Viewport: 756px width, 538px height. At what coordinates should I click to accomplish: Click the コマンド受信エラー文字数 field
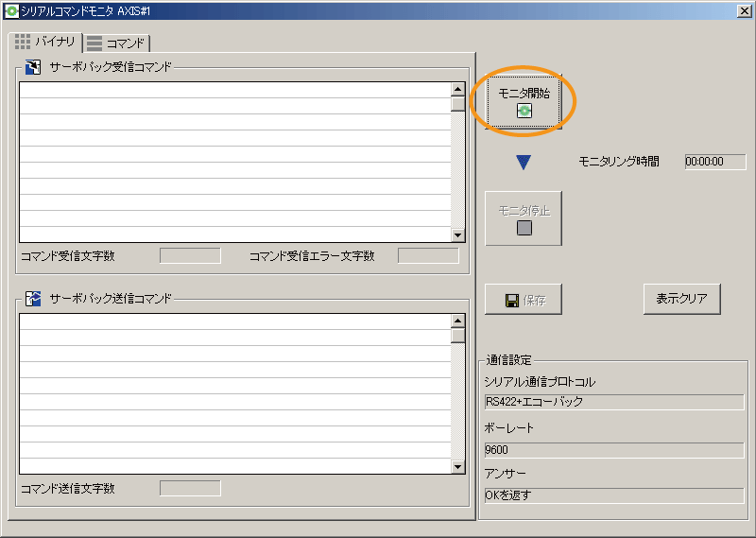point(427,255)
